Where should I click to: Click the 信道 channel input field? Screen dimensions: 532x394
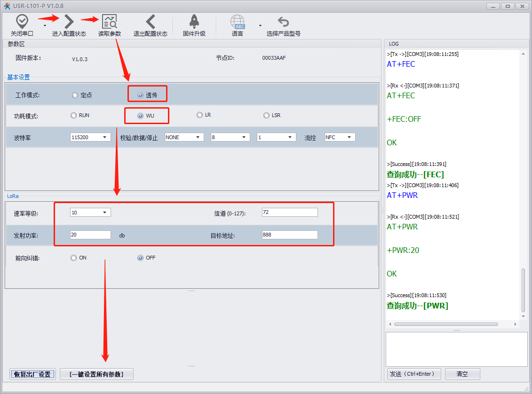(x=289, y=213)
